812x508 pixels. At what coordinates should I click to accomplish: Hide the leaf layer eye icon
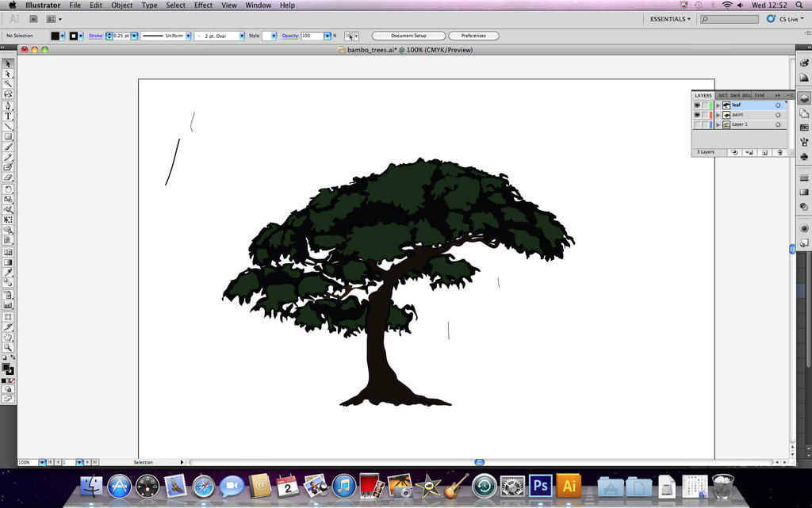pos(697,105)
